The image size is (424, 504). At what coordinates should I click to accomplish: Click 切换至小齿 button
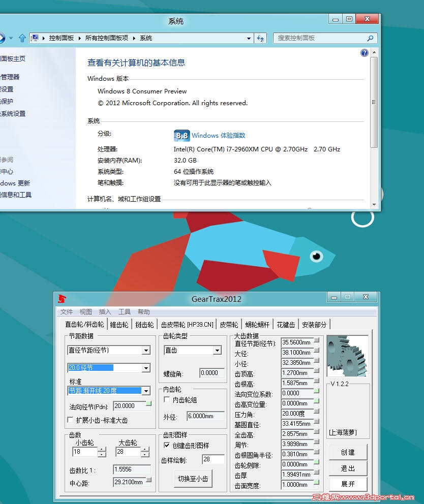pos(193,479)
